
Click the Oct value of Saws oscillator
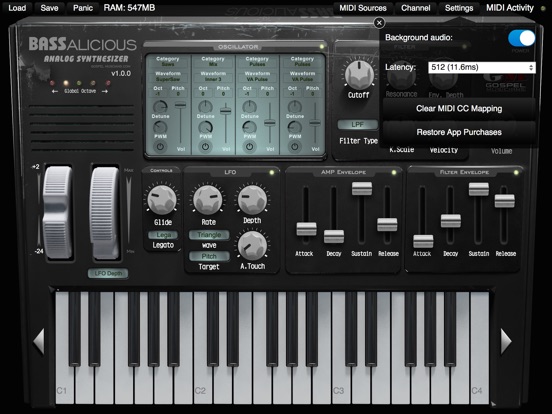pyautogui.click(x=158, y=94)
